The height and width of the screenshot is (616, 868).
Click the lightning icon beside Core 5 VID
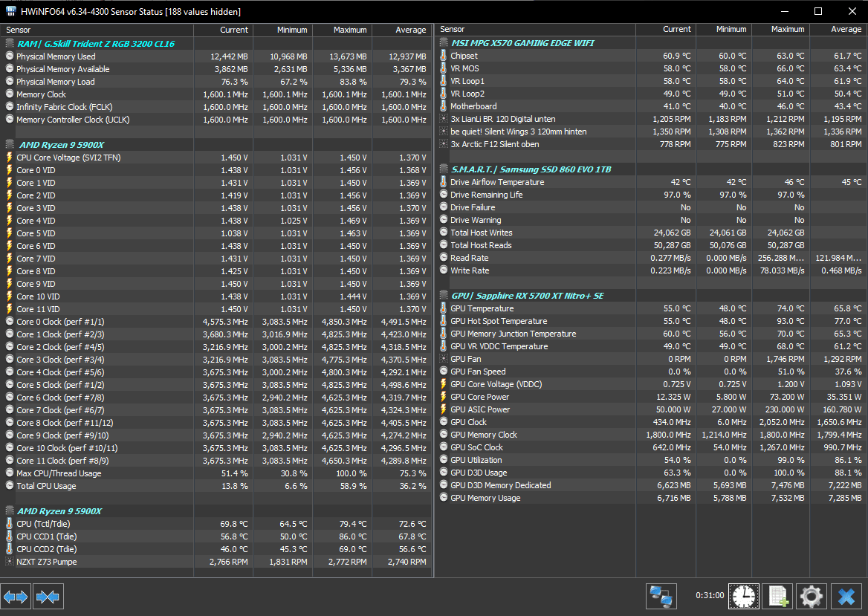(10, 233)
